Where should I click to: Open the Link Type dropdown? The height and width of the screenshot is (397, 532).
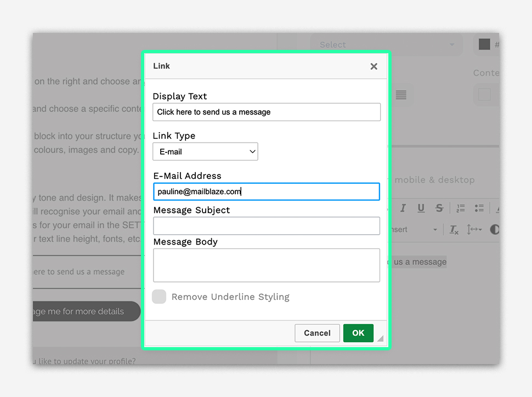pos(205,152)
